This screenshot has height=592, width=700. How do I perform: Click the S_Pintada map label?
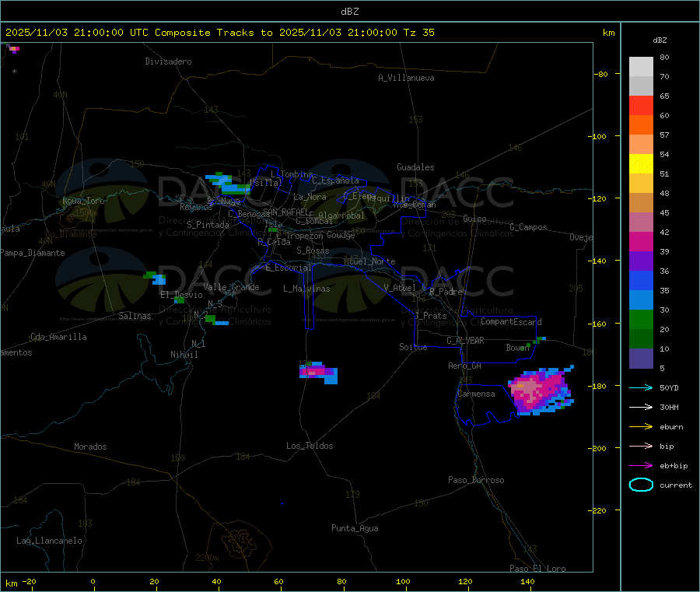208,225
